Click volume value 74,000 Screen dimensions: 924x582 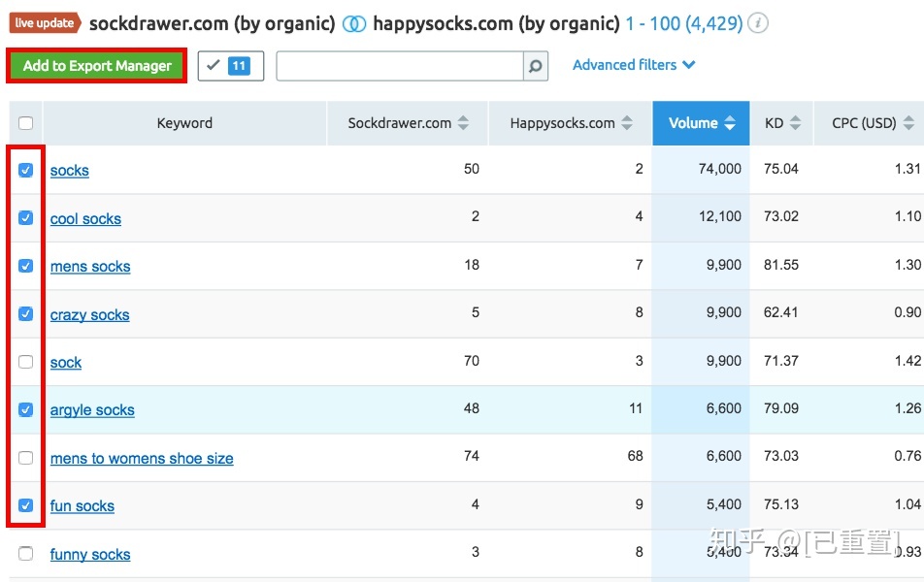point(719,169)
